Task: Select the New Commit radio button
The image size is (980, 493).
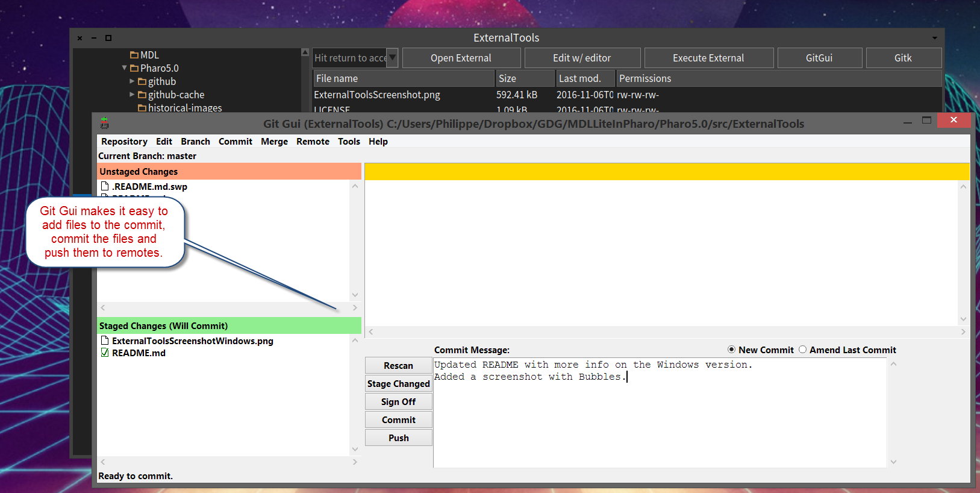Action: coord(731,350)
